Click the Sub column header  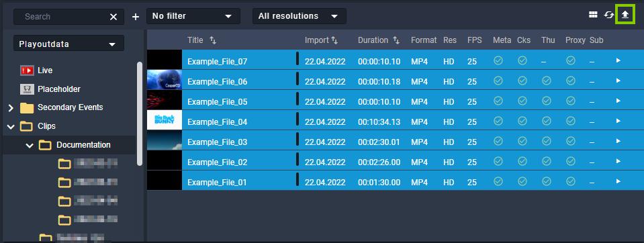[596, 40]
